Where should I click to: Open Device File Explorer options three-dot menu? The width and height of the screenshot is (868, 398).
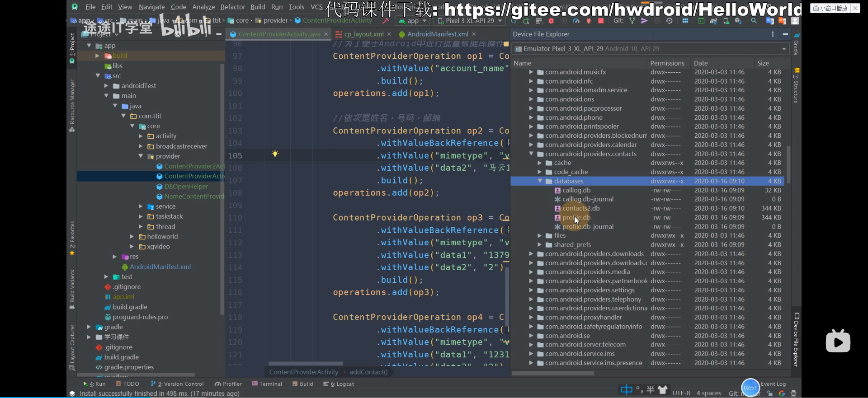(773, 34)
